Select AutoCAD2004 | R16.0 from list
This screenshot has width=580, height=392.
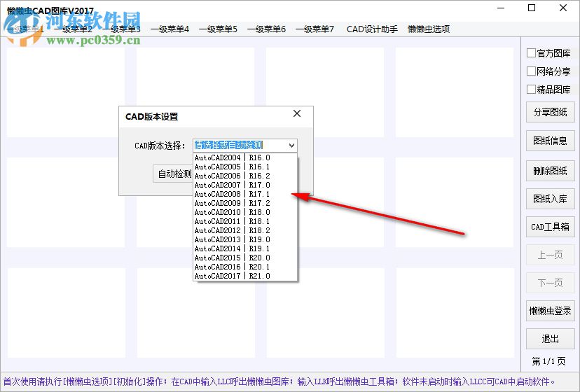245,158
